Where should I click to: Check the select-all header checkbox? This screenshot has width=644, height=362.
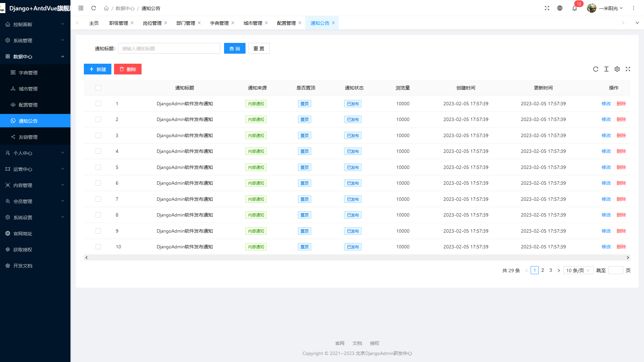(x=98, y=88)
